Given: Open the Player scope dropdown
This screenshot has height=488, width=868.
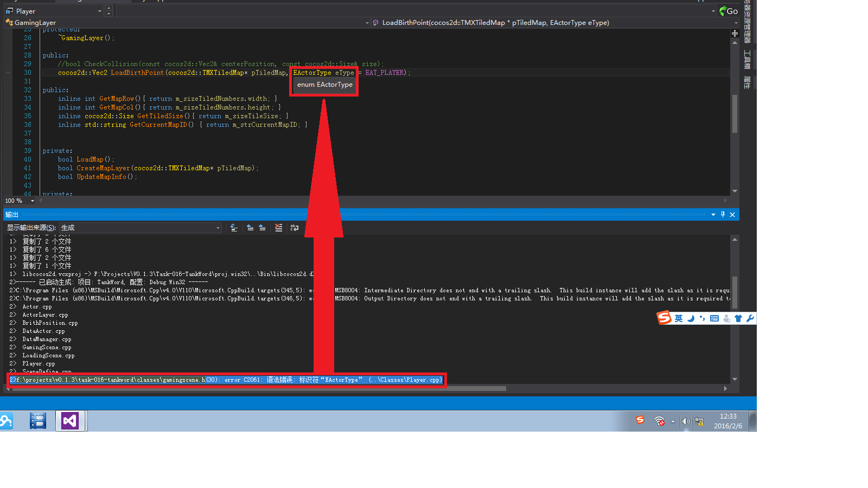Looking at the screenshot, I should (99, 11).
